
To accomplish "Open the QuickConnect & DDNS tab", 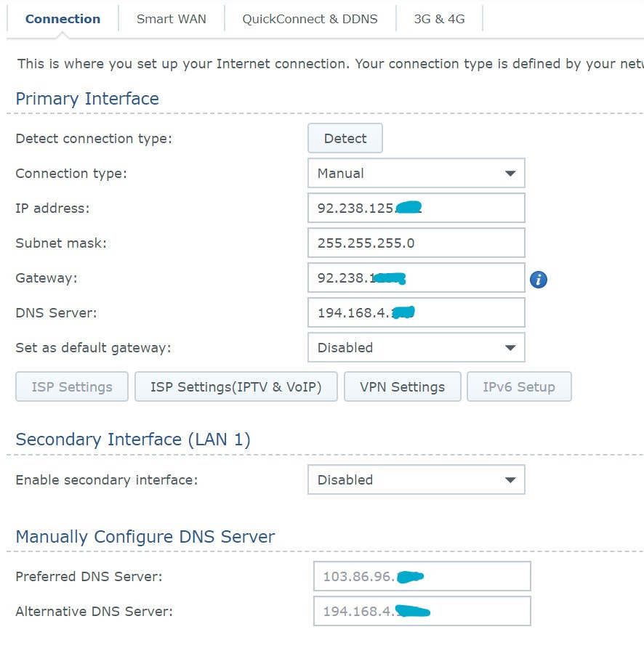I will pos(310,19).
